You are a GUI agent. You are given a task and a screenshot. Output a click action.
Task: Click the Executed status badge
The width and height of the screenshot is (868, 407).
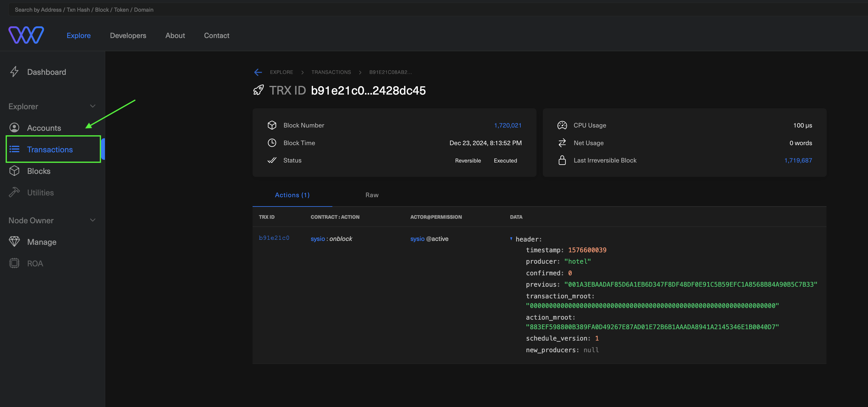click(505, 161)
